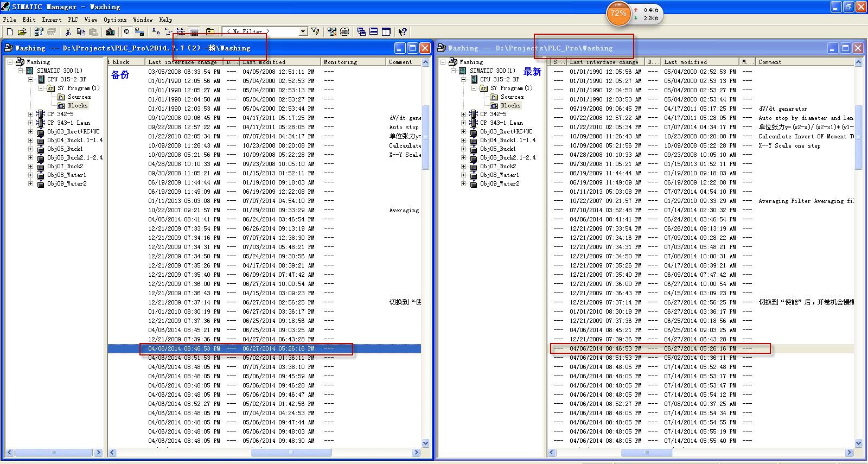
Task: Click the Tile Vertically icon
Action: 386,32
